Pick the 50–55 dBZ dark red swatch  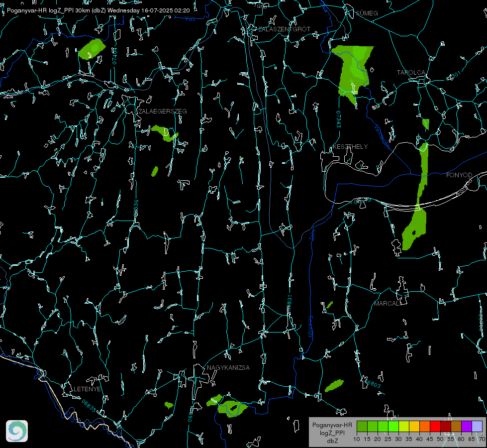pos(446,426)
